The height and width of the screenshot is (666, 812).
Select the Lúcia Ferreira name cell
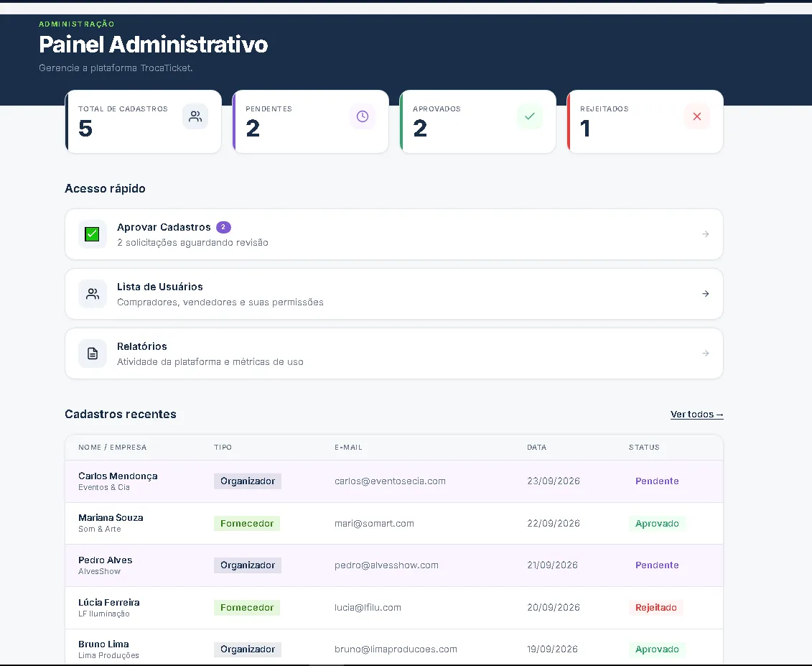pyautogui.click(x=108, y=607)
